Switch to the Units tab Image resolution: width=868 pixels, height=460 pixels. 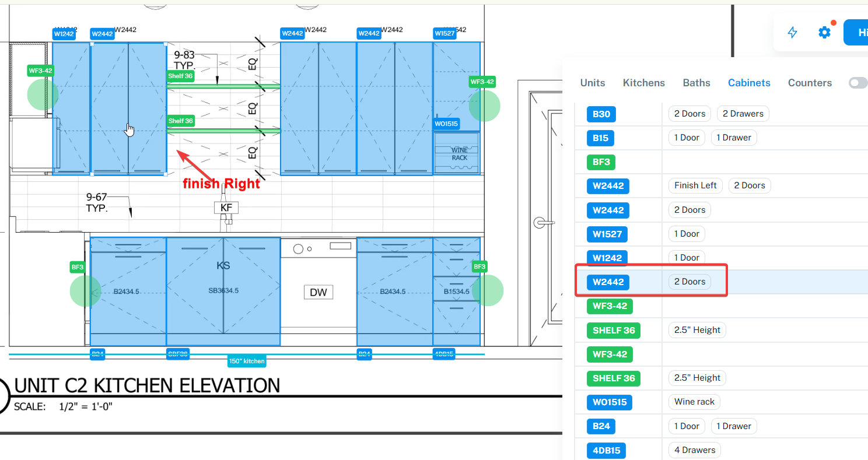coord(593,83)
